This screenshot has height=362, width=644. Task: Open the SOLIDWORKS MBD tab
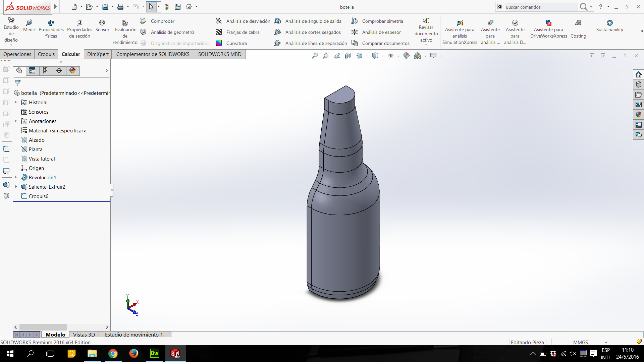coord(220,54)
